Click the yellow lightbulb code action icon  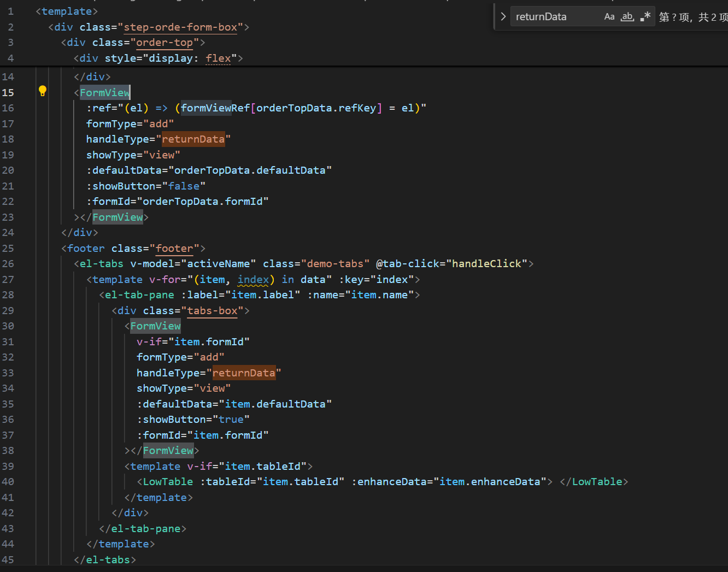click(x=43, y=91)
